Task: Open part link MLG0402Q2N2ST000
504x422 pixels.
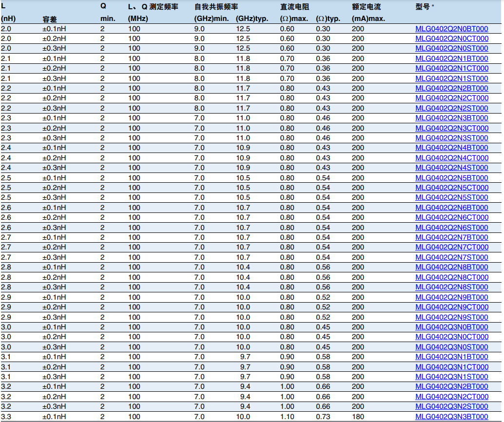Action: click(x=452, y=108)
